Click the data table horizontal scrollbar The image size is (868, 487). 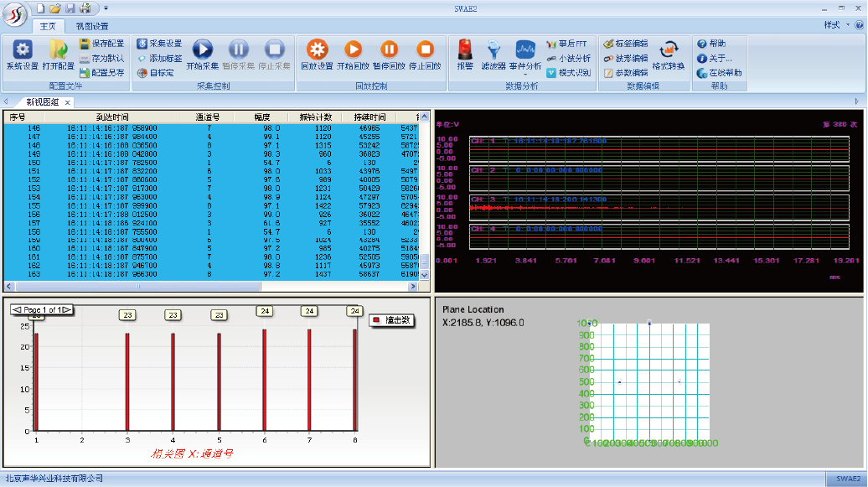(x=211, y=287)
